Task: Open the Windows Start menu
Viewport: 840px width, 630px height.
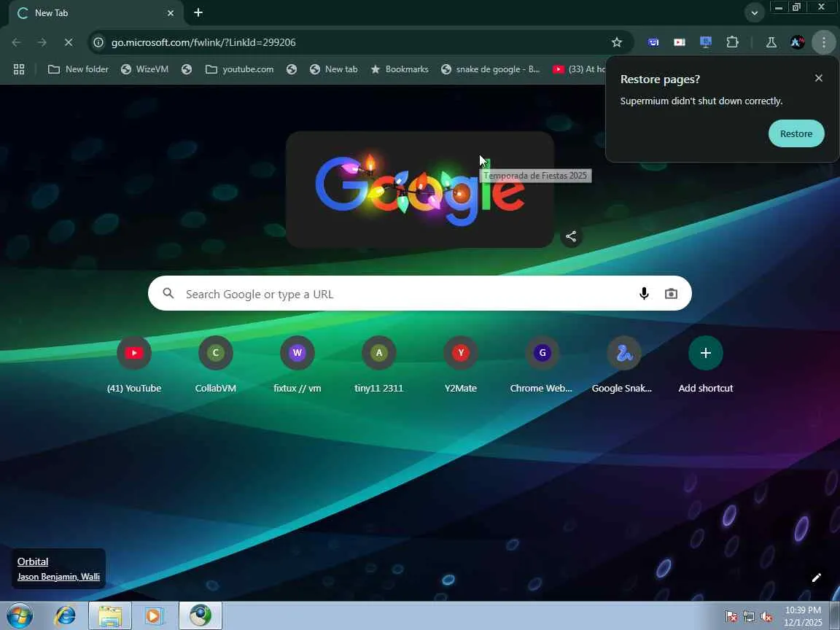Action: coord(20,615)
